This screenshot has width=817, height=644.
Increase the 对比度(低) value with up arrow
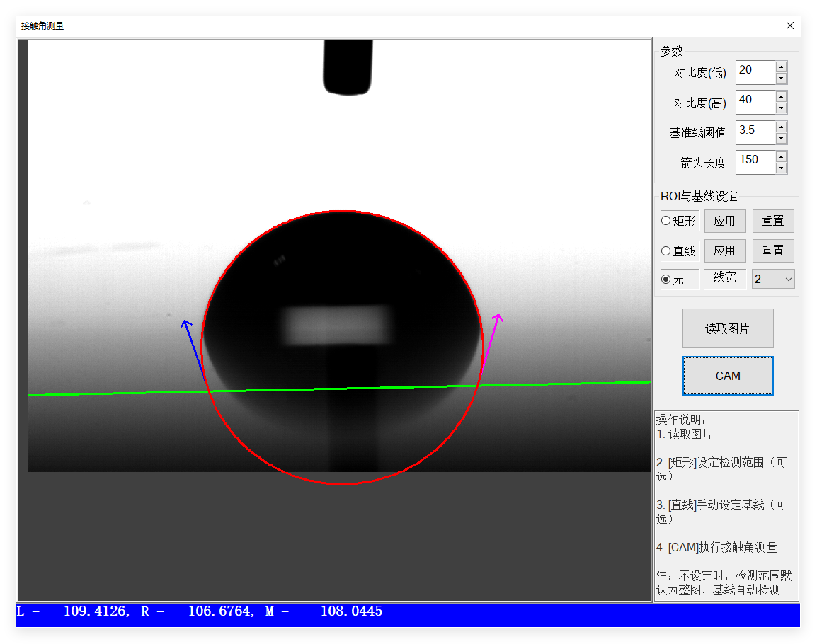(781, 67)
